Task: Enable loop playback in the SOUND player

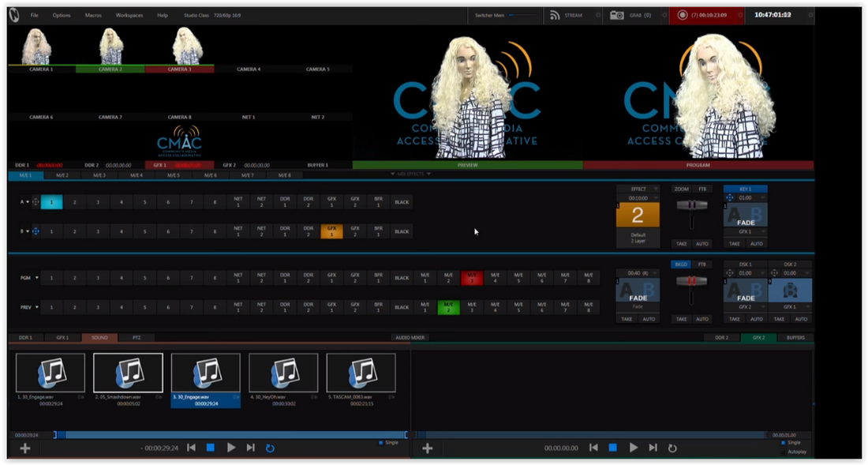Action: point(269,448)
